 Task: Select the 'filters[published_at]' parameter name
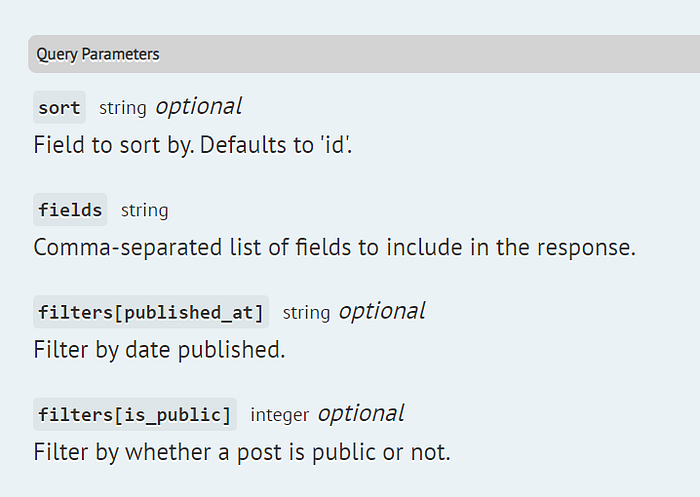[x=151, y=312]
